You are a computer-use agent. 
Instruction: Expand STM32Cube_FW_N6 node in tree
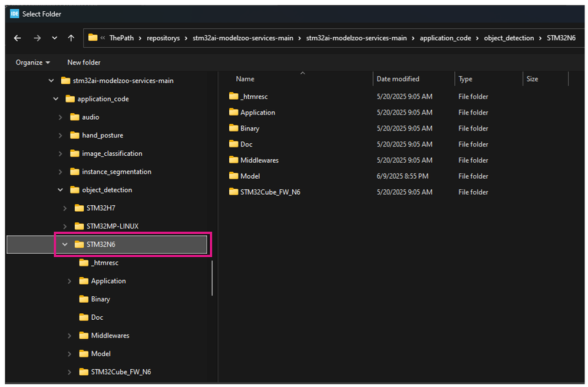pos(70,372)
